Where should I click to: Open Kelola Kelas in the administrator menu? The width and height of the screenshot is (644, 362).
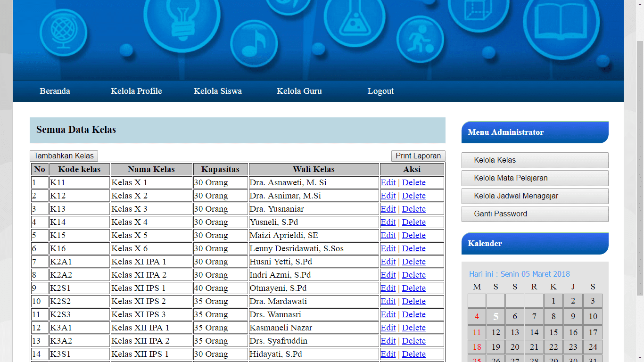point(535,160)
